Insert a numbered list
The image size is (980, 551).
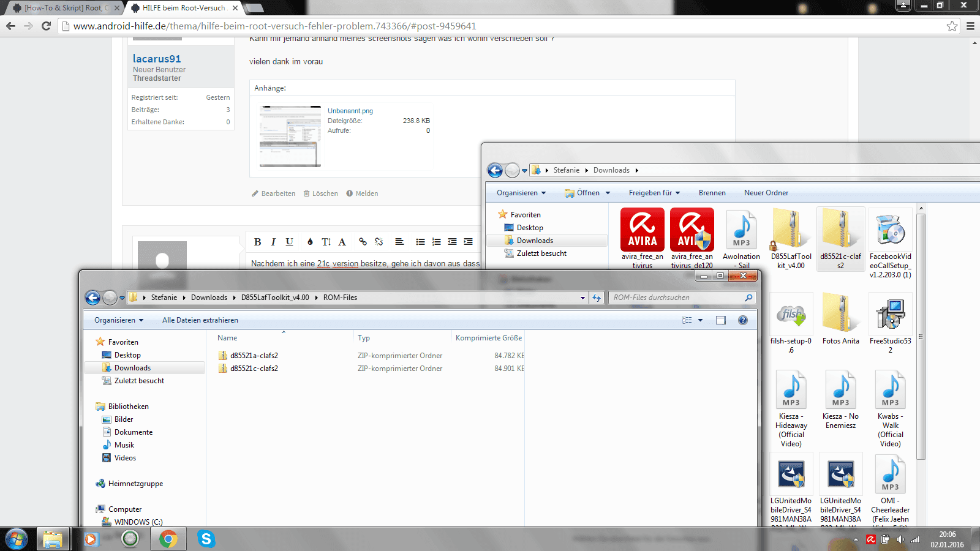click(x=436, y=242)
